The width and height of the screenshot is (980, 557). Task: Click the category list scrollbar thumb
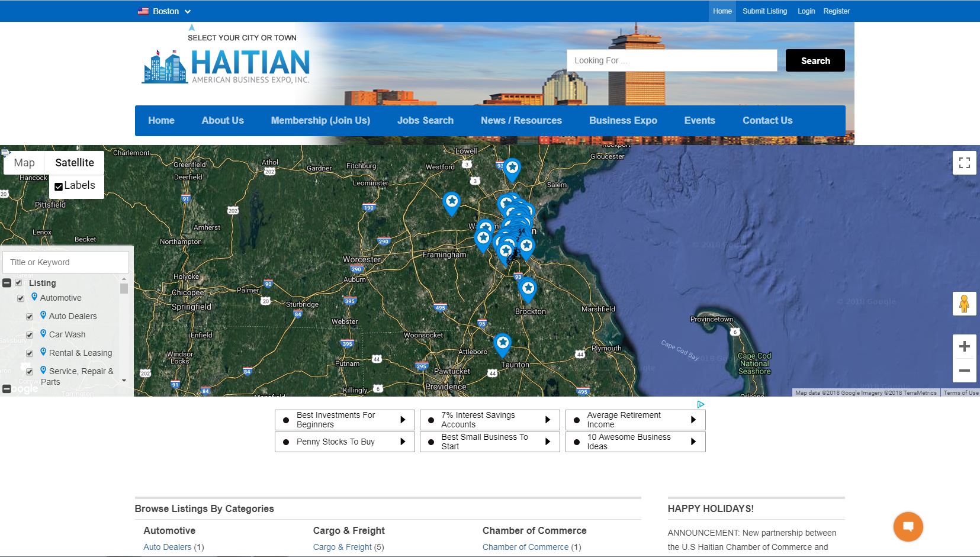124,288
